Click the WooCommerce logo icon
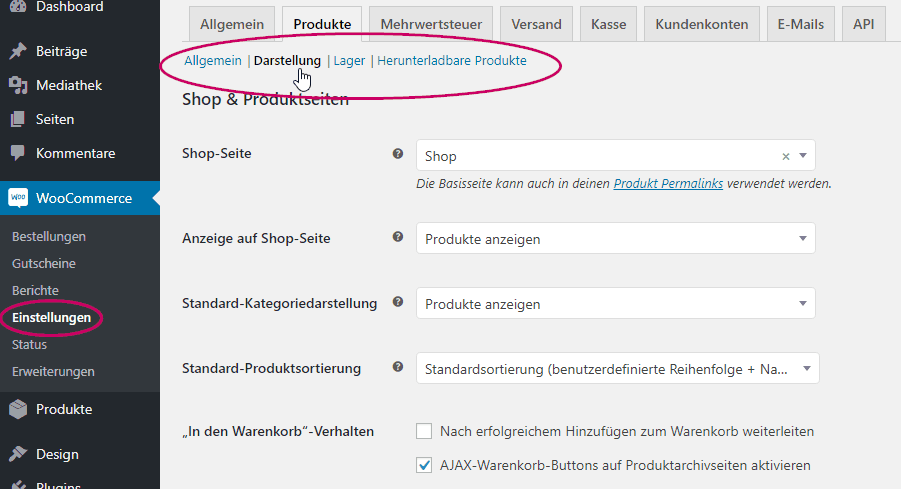Screen dimensions: 901x489 18,198
